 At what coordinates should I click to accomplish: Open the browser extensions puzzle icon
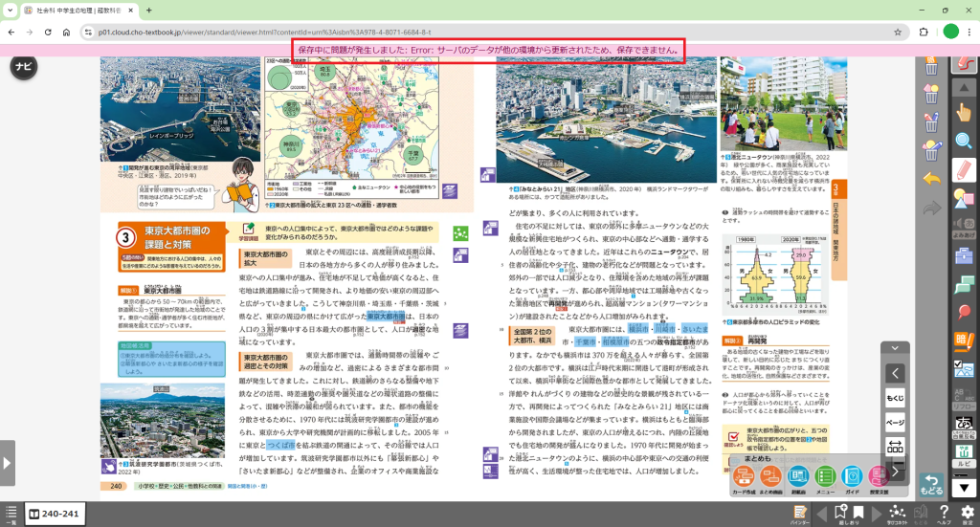coord(924,32)
